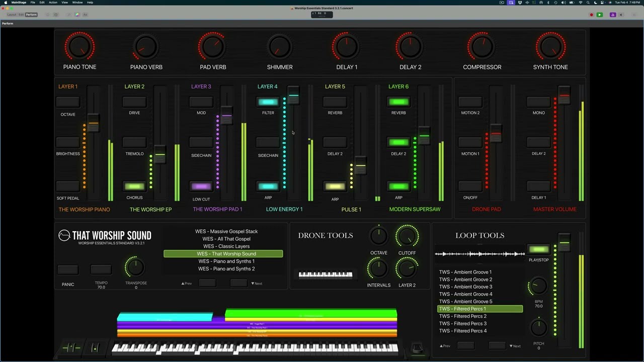The width and height of the screenshot is (644, 362).
Task: Click the Drone Tools OCTAVE knob
Action: [x=378, y=236]
